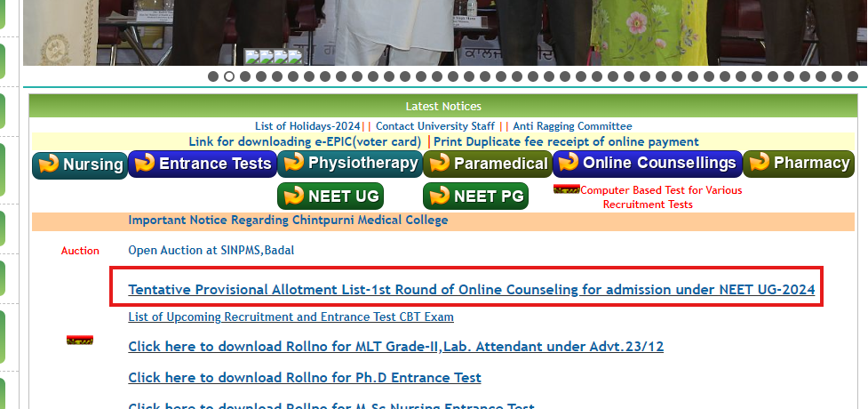Image resolution: width=868 pixels, height=409 pixels.
Task: Open the Open Auction at SINPMS,Badal notice
Action: click(211, 251)
